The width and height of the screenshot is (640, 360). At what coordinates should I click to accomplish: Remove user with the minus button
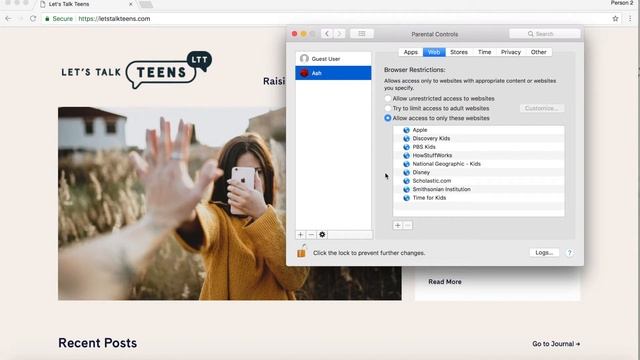[311, 235]
